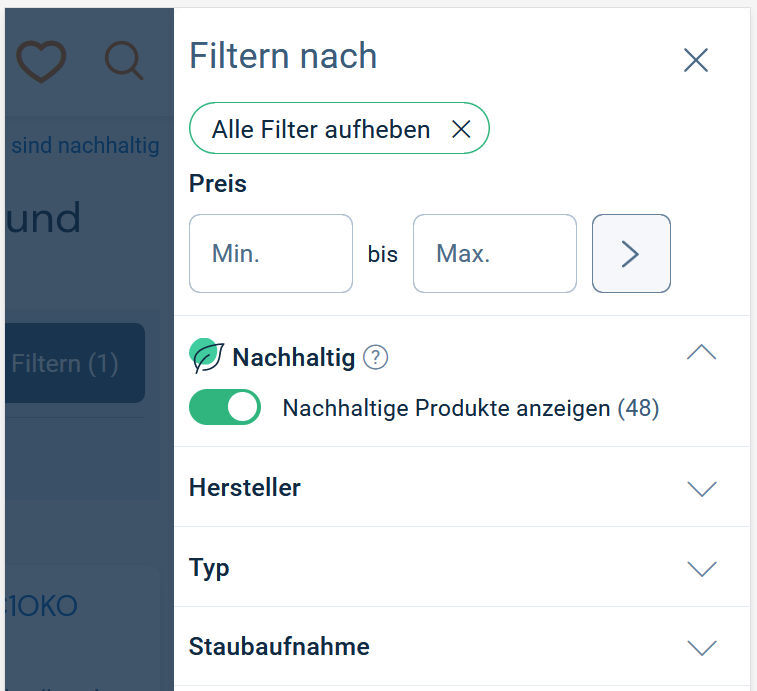Screen dimensions: 757x691
Task: Open the Nachhaltig help question mark
Action: [x=375, y=357]
